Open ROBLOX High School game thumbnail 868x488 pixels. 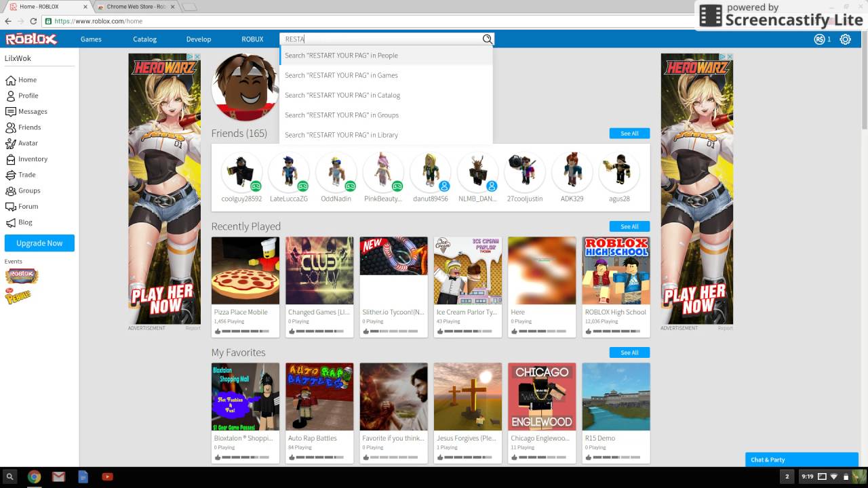pos(616,270)
